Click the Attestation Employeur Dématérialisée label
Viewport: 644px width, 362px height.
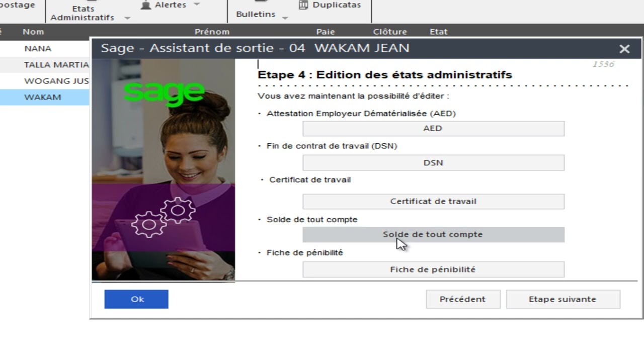tap(361, 114)
